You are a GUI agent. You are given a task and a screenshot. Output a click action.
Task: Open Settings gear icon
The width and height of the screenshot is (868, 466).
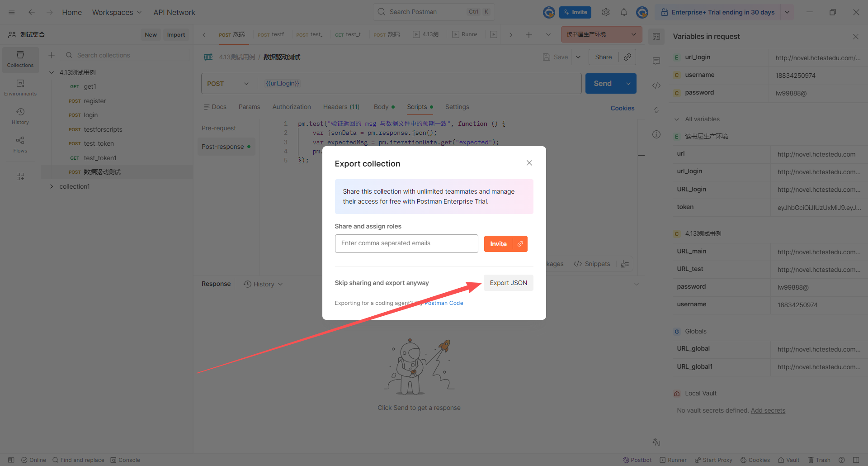pyautogui.click(x=606, y=12)
